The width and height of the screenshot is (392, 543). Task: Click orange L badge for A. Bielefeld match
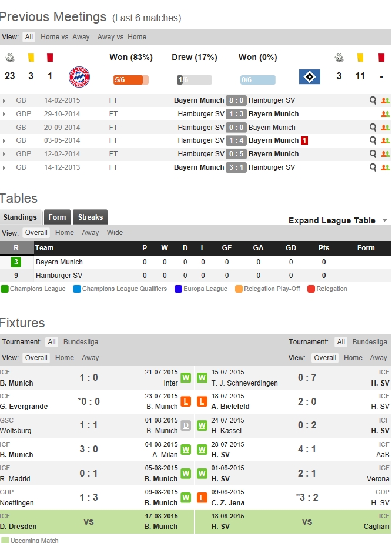pos(202,402)
